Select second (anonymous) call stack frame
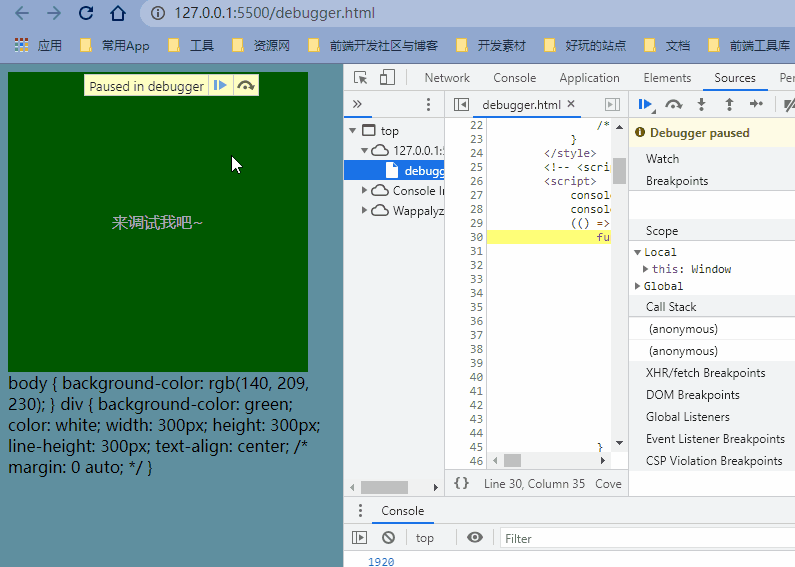 [712, 350]
